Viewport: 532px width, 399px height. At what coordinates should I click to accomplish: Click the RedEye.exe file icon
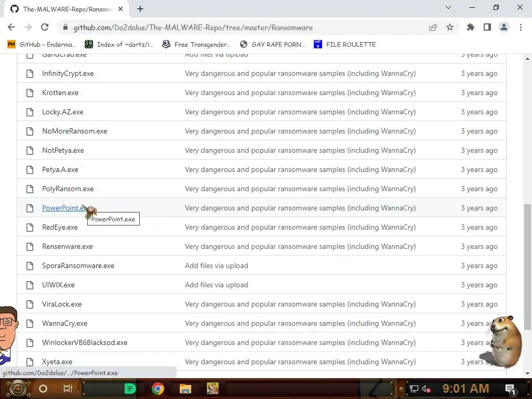tap(30, 228)
